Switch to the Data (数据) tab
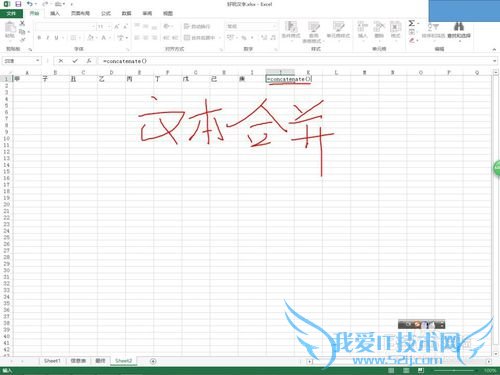This screenshot has width=500, height=375. tap(126, 13)
